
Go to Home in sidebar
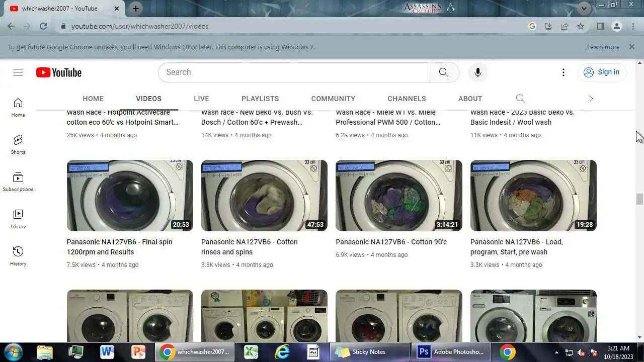[18, 108]
